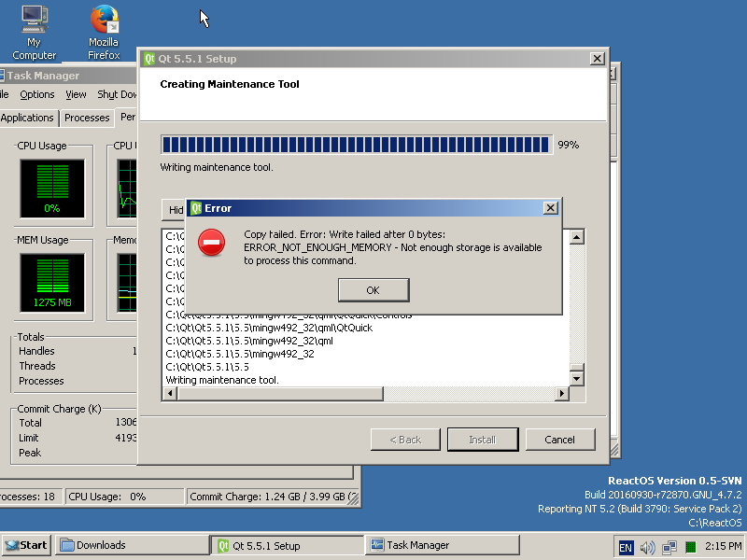Click Cancel in the Qt Setup
The image size is (747, 560).
pos(559,440)
